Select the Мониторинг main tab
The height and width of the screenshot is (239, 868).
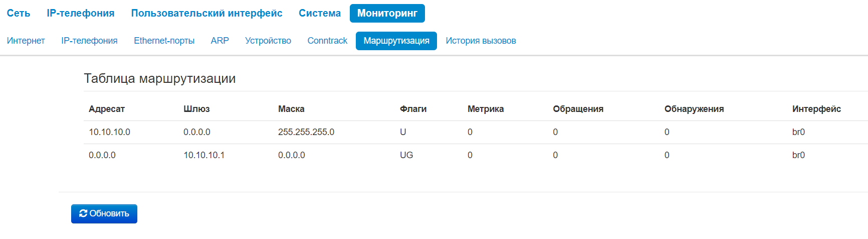tap(387, 13)
